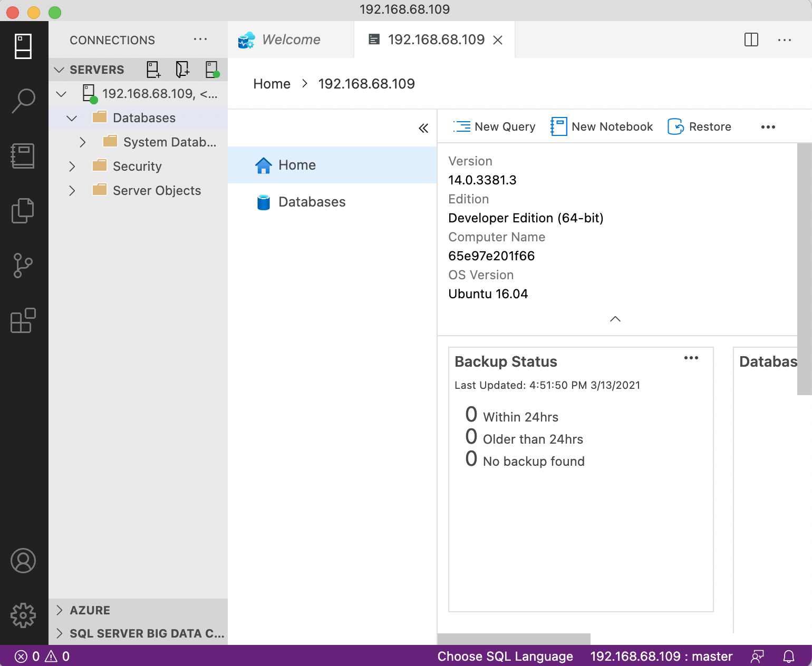The height and width of the screenshot is (666, 812).
Task: Click the New Connection server icon
Action: pyautogui.click(x=153, y=70)
